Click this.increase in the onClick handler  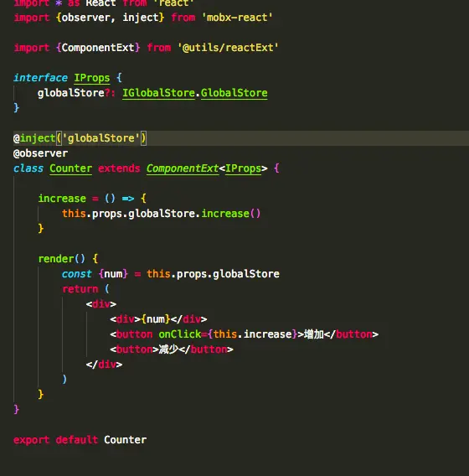[252, 334]
